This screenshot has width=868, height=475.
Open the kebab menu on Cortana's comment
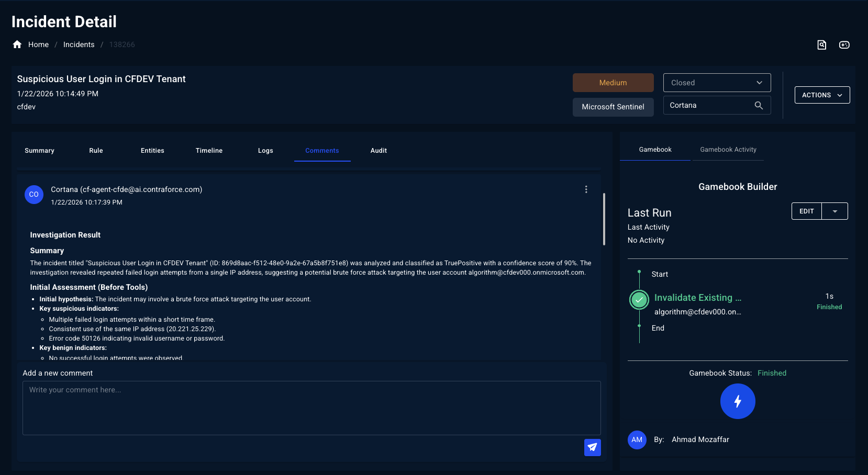tap(586, 189)
